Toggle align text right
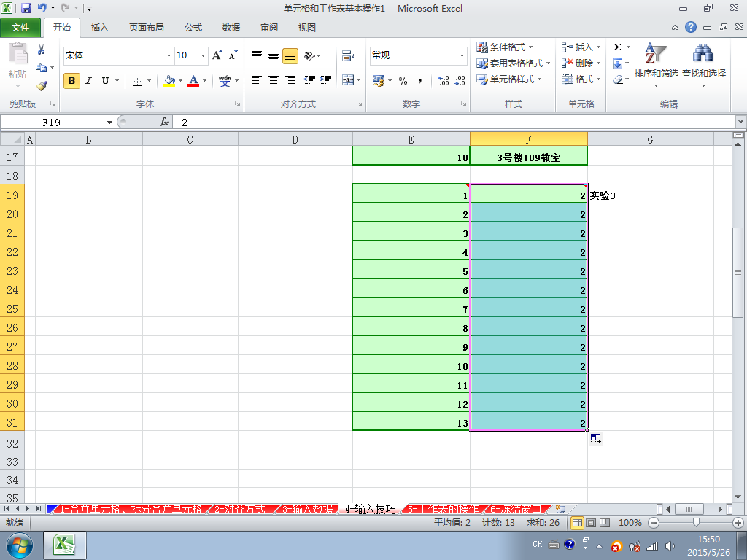This screenshot has width=747, height=560. (x=290, y=80)
